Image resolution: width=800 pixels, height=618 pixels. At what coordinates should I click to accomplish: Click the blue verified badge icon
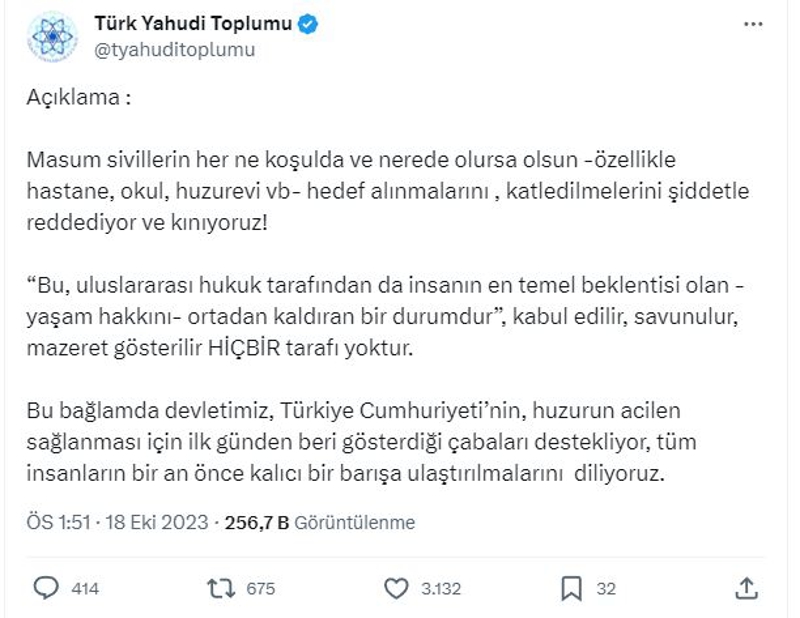(308, 24)
